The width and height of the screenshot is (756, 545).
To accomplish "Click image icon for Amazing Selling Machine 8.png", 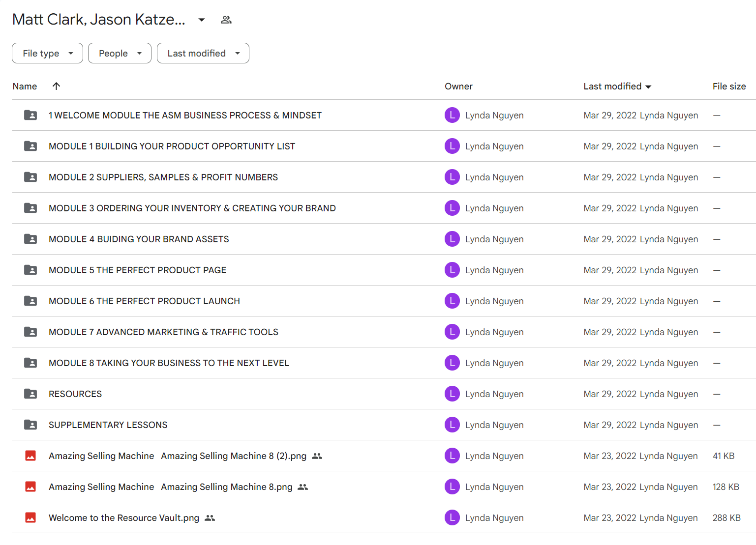I will point(30,487).
